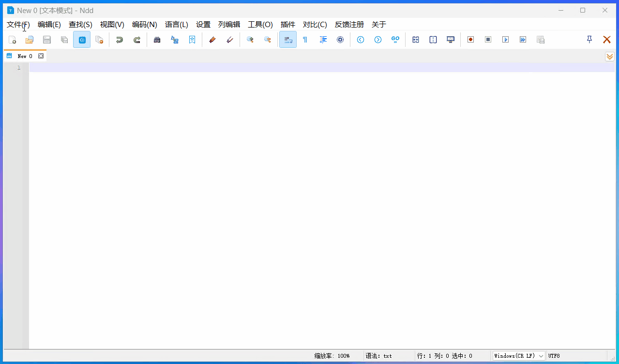
Task: Toggle the indent guide icon
Action: (x=323, y=40)
